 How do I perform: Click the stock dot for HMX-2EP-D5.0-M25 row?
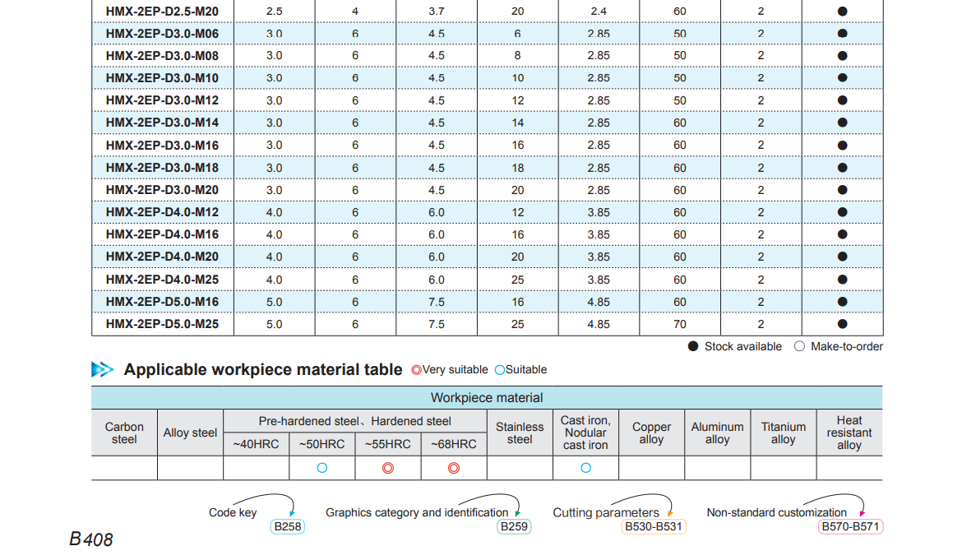click(x=842, y=324)
